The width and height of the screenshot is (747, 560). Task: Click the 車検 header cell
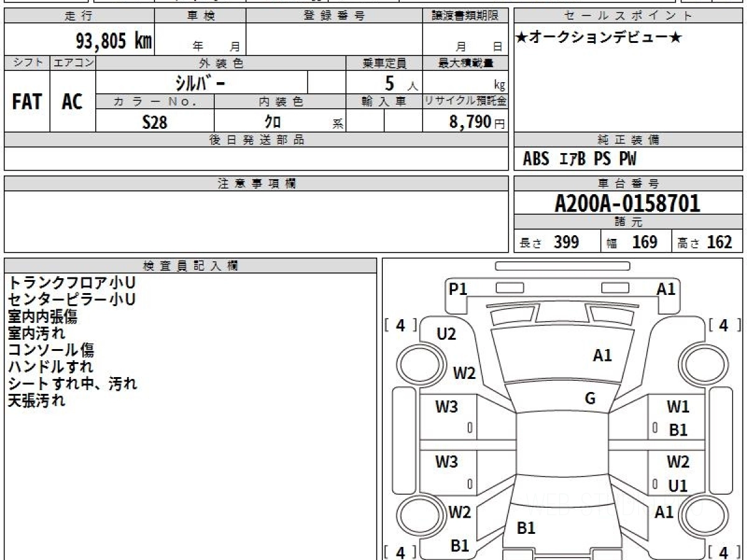tap(200, 16)
